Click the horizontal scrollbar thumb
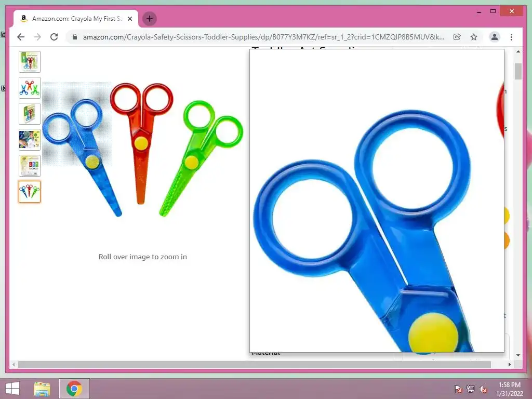The image size is (532, 399). pyautogui.click(x=255, y=364)
